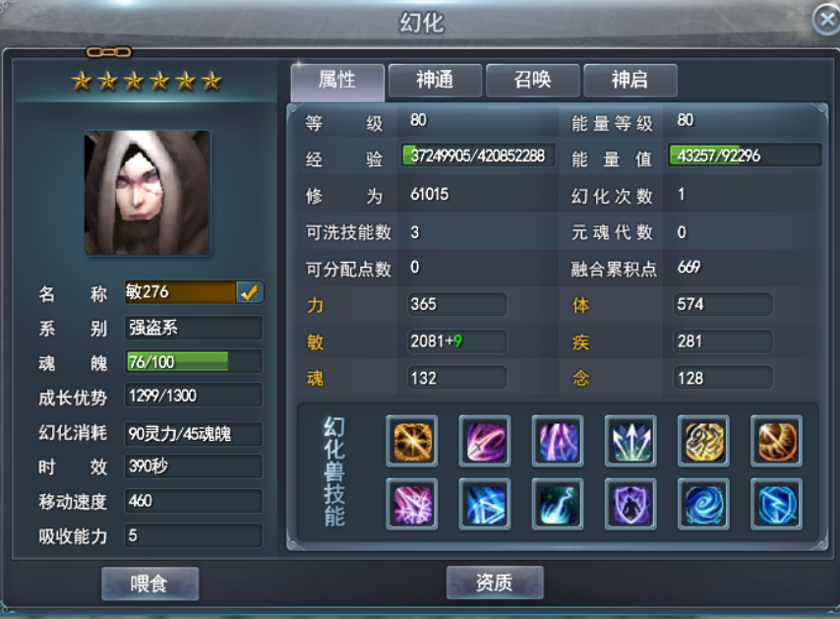This screenshot has height=619, width=840.
Task: Click the orange curved slash skill icon
Action: (x=776, y=442)
